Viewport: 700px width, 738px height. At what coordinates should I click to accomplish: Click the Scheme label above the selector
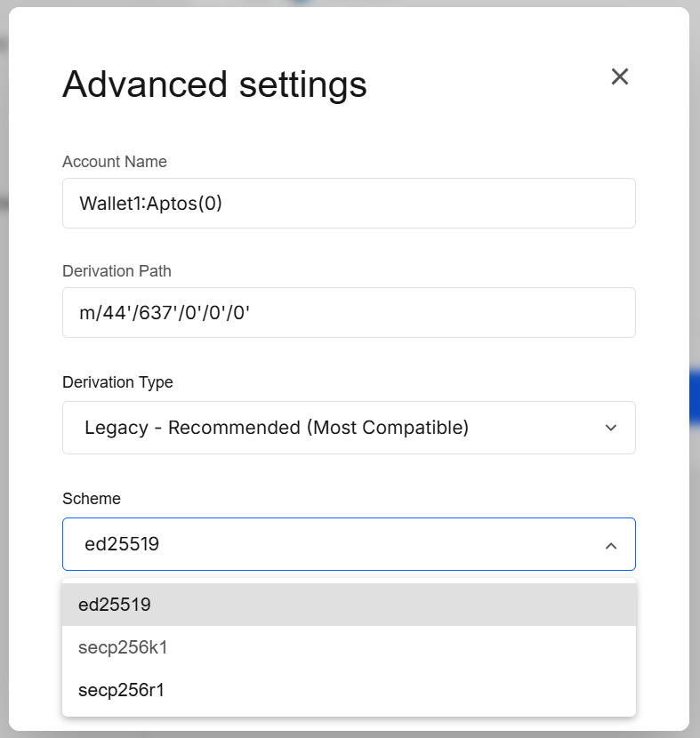pos(92,499)
